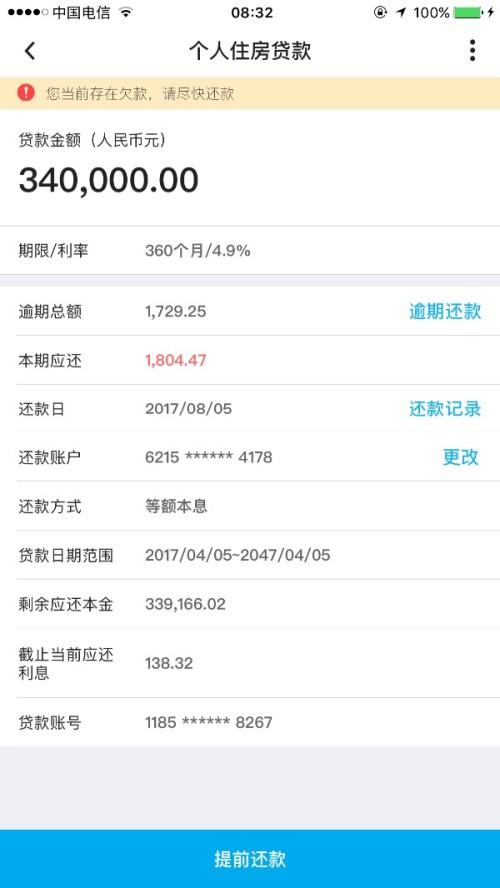Screen dimensions: 500x888
Task: Tap the 本期应还 amount 1,804.47
Action: (x=176, y=360)
